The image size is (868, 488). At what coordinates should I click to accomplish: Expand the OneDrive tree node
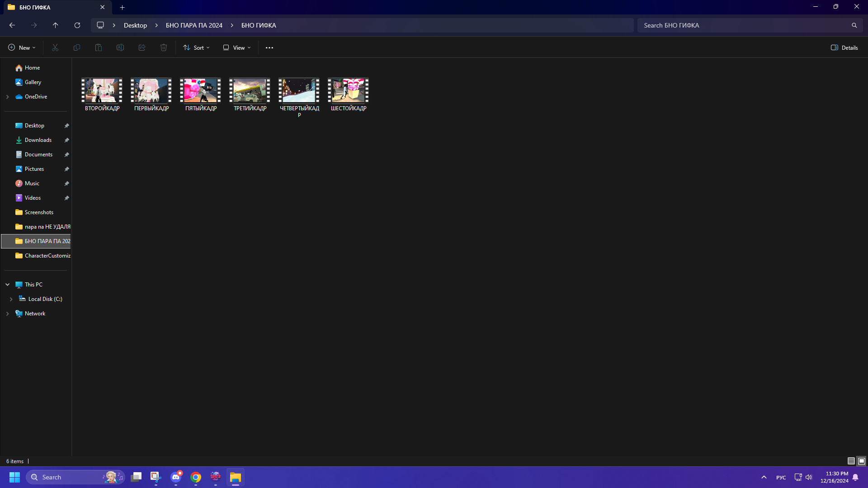click(7, 97)
